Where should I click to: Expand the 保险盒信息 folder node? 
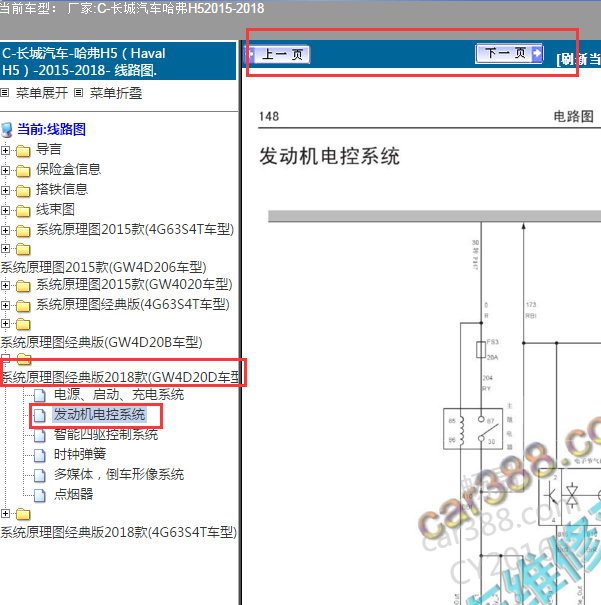[x=5, y=170]
